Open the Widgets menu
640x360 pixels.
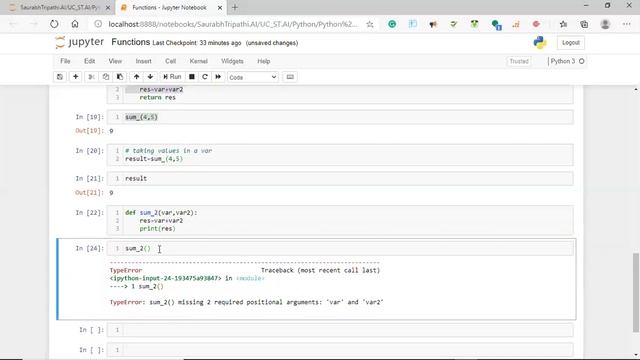[232, 61]
